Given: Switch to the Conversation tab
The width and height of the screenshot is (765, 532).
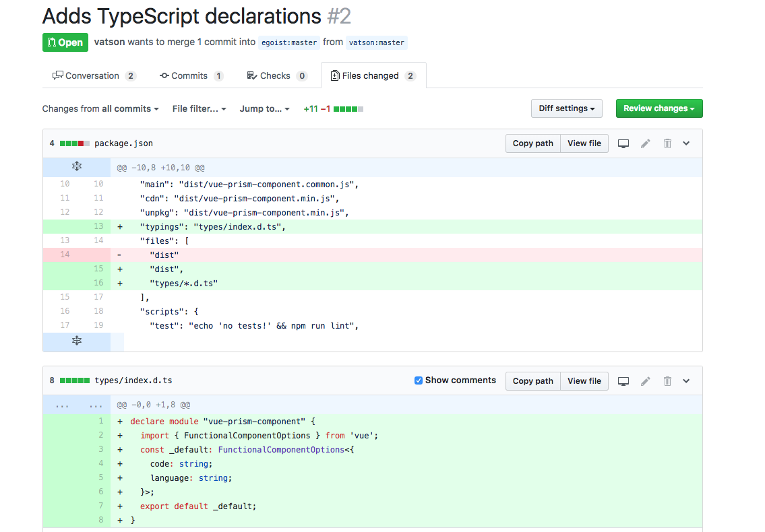Looking at the screenshot, I should click(94, 75).
